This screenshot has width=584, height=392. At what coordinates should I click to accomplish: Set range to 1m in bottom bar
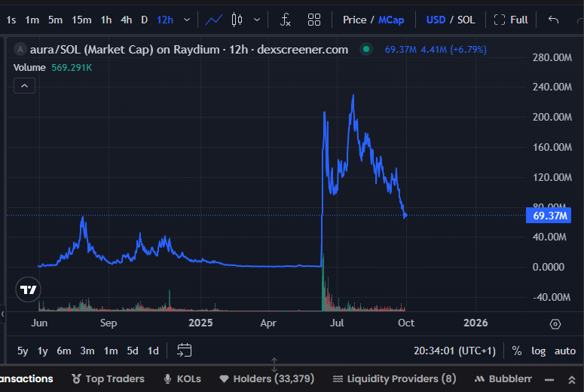pyautogui.click(x=111, y=351)
